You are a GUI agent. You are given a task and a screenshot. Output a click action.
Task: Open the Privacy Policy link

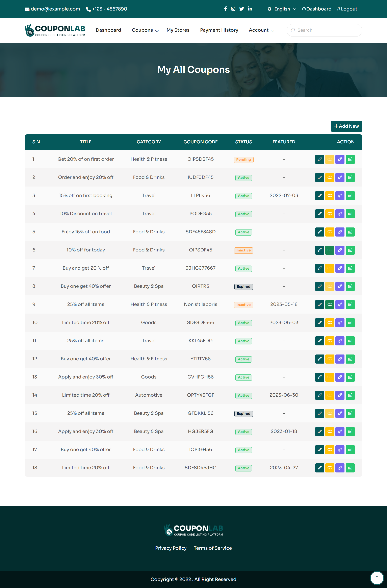(x=171, y=548)
